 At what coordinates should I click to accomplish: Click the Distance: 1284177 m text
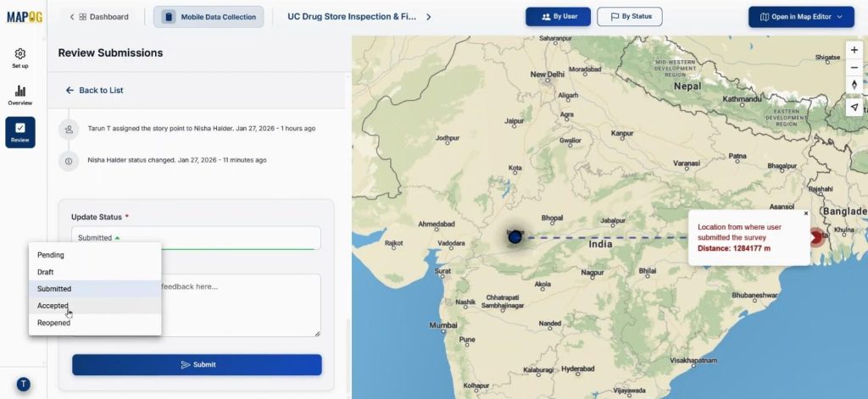coord(733,248)
